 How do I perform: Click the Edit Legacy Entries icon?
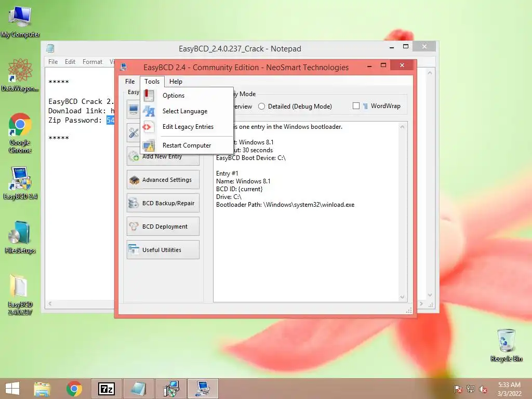148,127
